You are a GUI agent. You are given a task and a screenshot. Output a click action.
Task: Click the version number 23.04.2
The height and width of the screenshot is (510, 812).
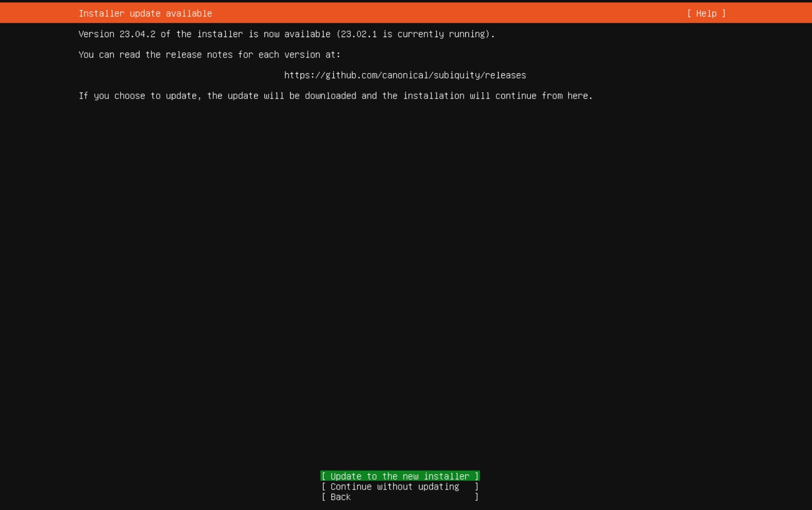[x=137, y=34]
